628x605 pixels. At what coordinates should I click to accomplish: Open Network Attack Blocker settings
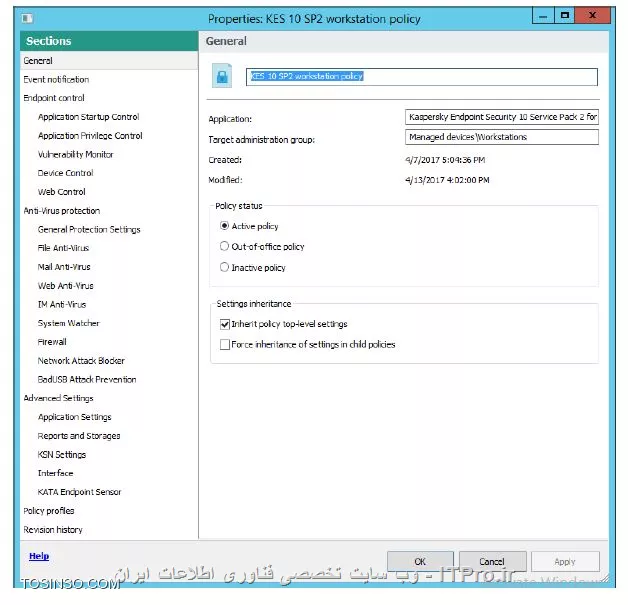[x=81, y=361]
